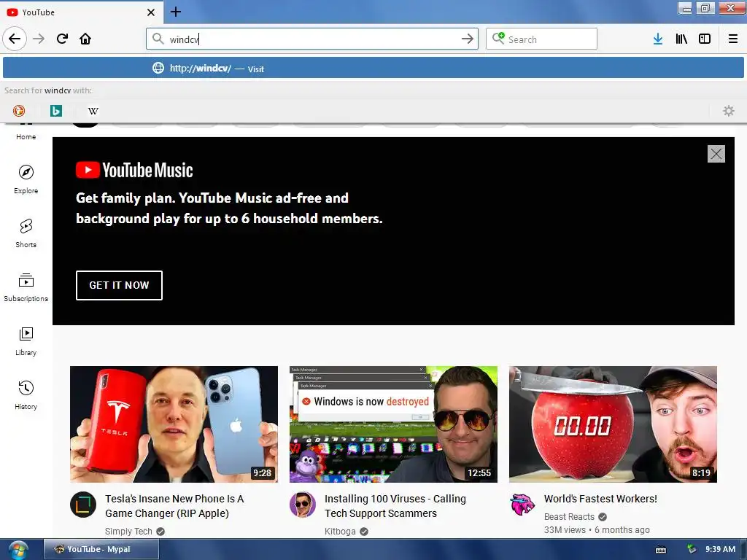
Task: Click the Kitboga channel avatar
Action: 303,505
